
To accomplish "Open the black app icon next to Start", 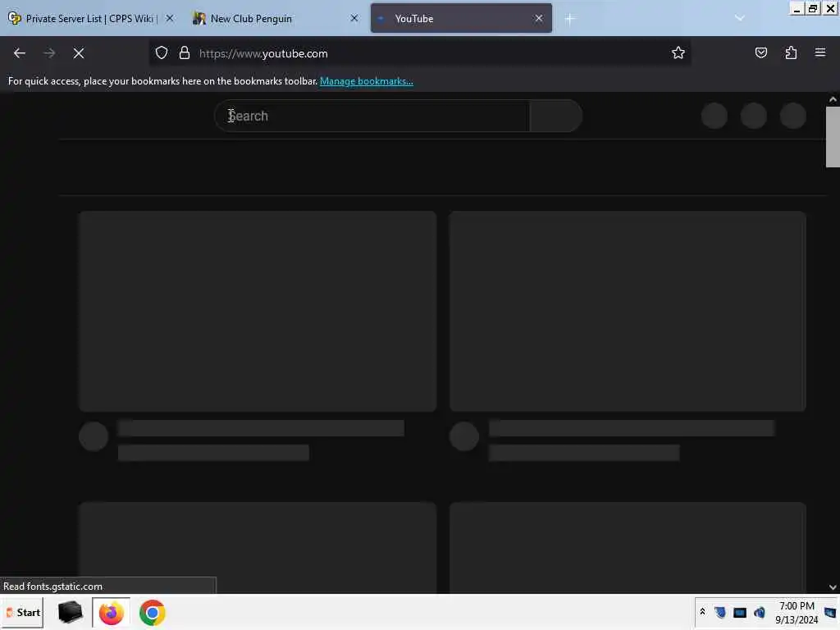I will coord(71,612).
